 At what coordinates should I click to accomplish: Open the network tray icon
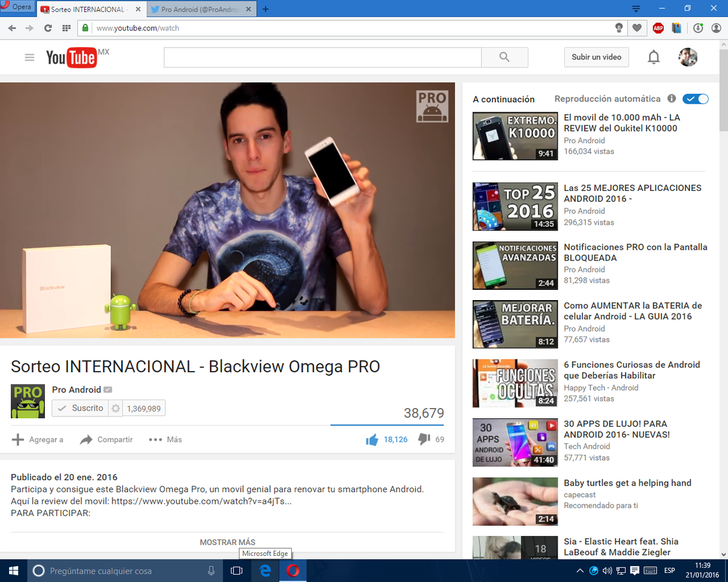point(621,570)
